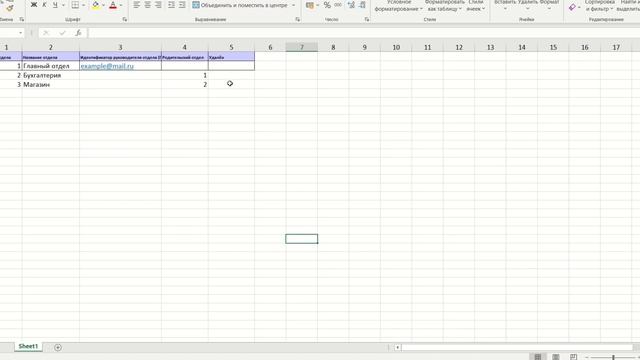Image resolution: width=640 pixels, height=360 pixels.
Task: Open Font dialog launcher (Шрифт)
Action: pyautogui.click(x=124, y=19)
